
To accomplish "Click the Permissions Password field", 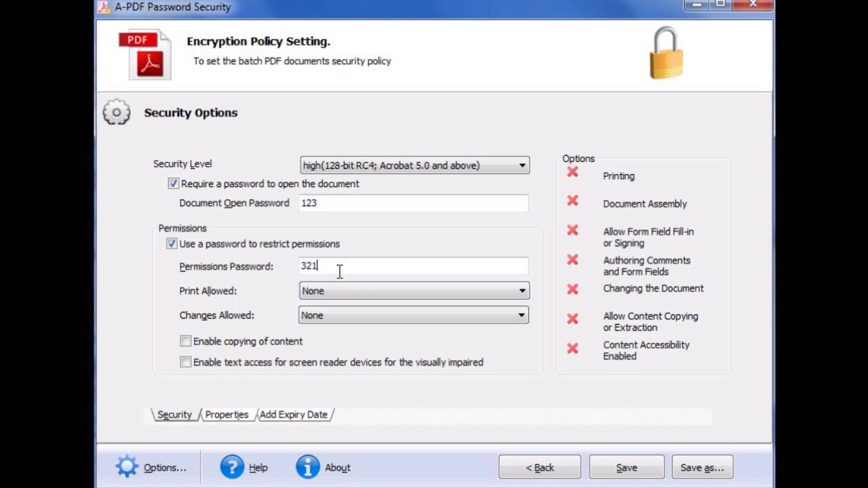I will point(414,266).
